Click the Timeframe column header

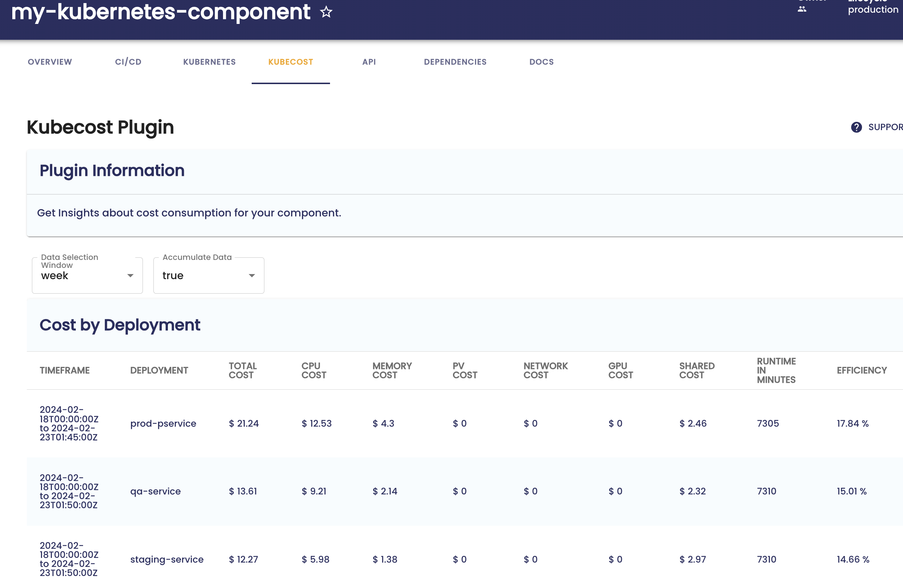[65, 370]
